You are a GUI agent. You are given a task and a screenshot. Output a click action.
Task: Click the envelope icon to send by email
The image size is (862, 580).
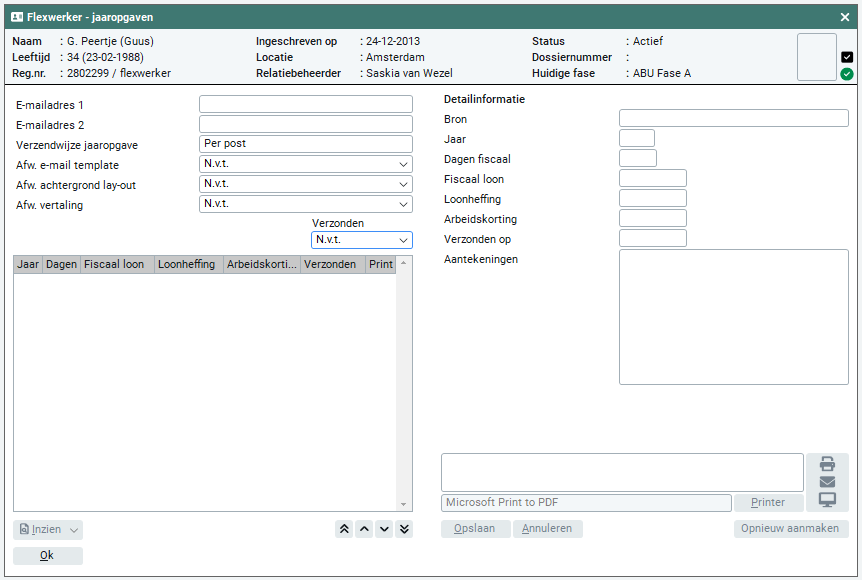(827, 482)
